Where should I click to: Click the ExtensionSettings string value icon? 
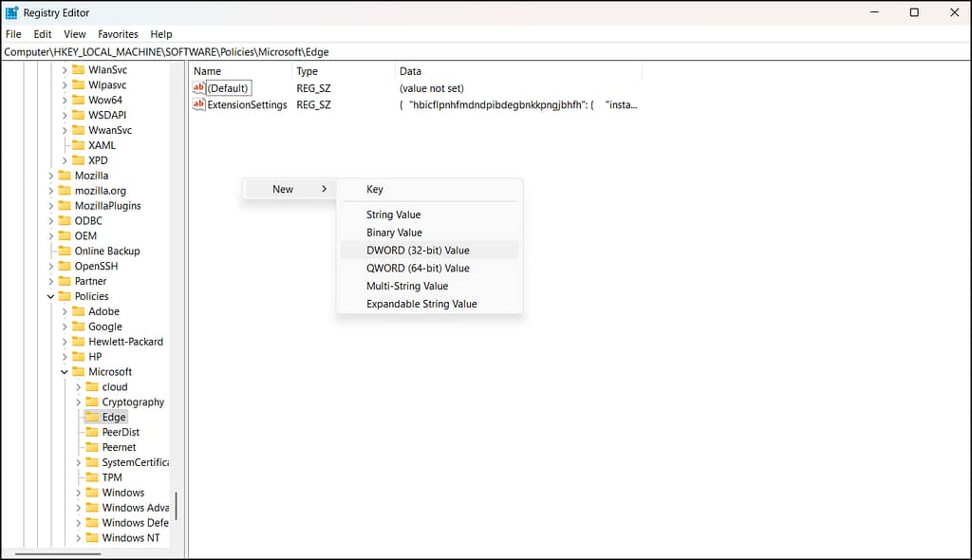point(198,104)
